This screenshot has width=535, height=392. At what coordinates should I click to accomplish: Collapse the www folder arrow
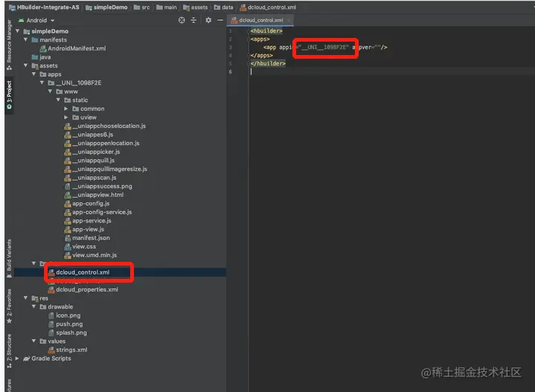coord(50,91)
